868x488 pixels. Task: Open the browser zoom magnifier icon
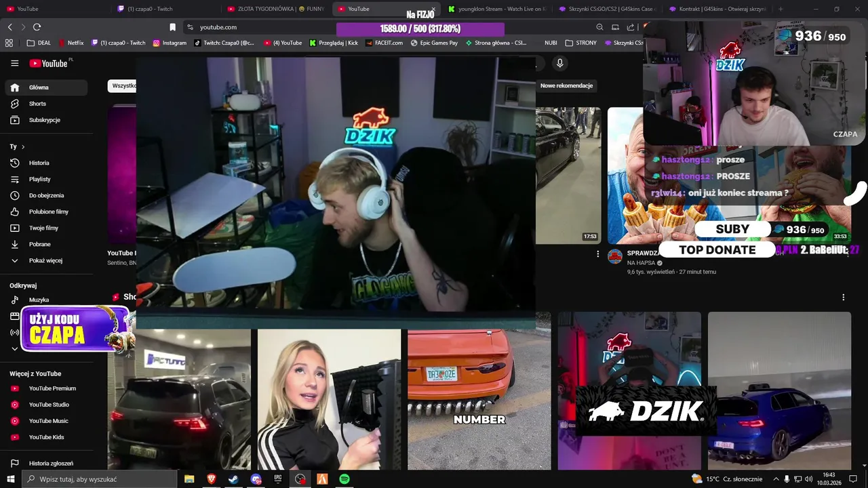point(599,27)
